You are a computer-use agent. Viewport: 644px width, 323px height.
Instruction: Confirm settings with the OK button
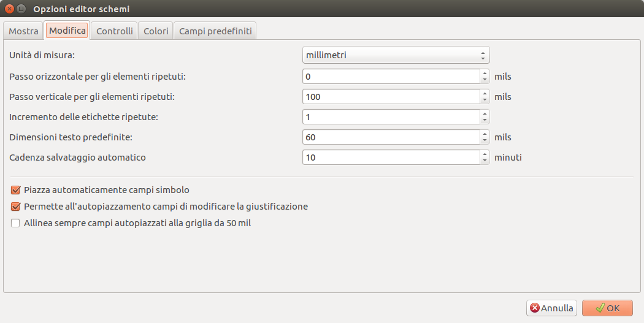tap(607, 308)
